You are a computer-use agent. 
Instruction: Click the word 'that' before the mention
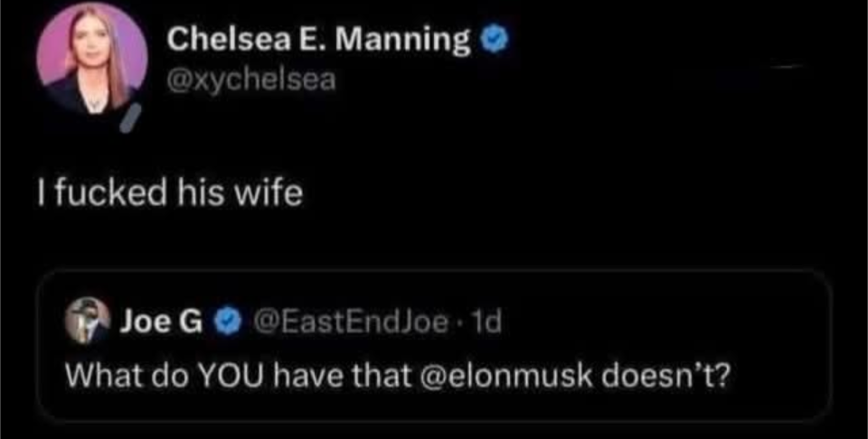pyautogui.click(x=382, y=373)
